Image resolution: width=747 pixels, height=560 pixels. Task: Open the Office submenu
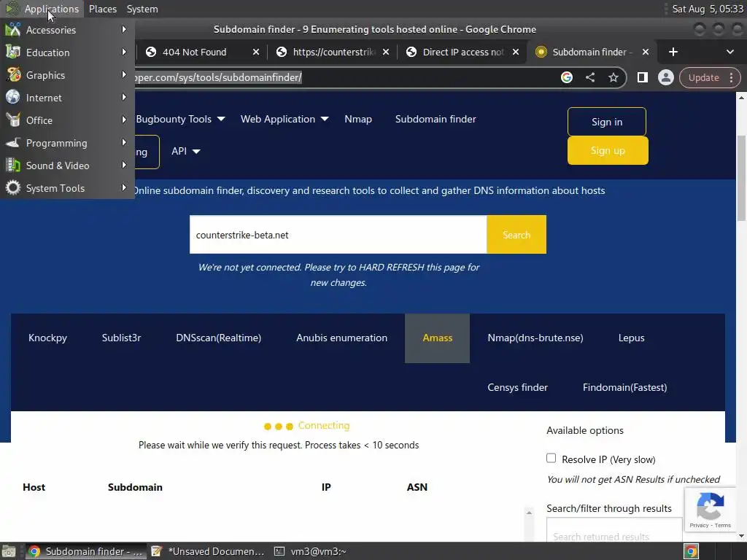pyautogui.click(x=66, y=120)
